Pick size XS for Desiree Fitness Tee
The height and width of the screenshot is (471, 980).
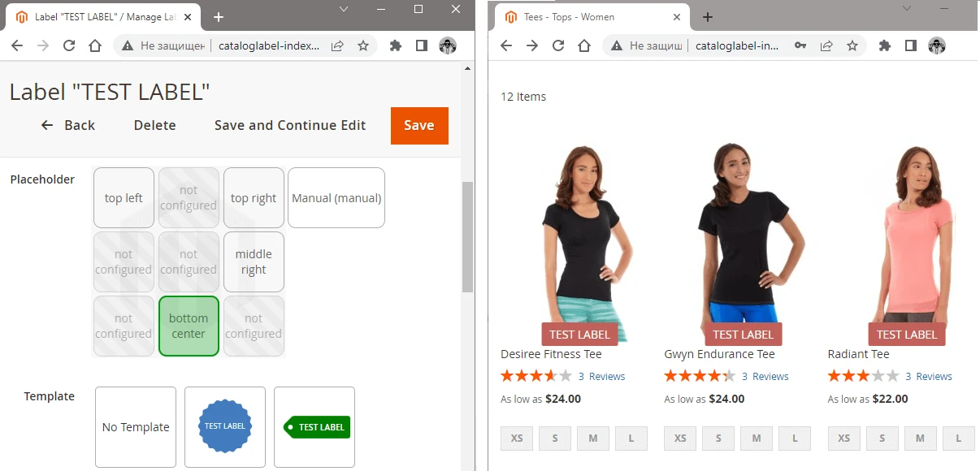pos(517,439)
